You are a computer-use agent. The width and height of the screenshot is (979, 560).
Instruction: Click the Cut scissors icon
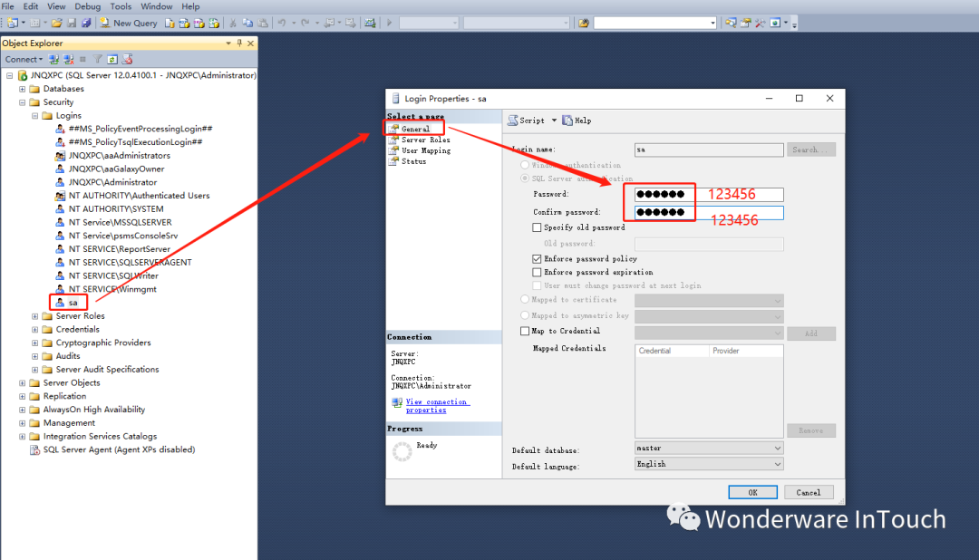coord(232,23)
